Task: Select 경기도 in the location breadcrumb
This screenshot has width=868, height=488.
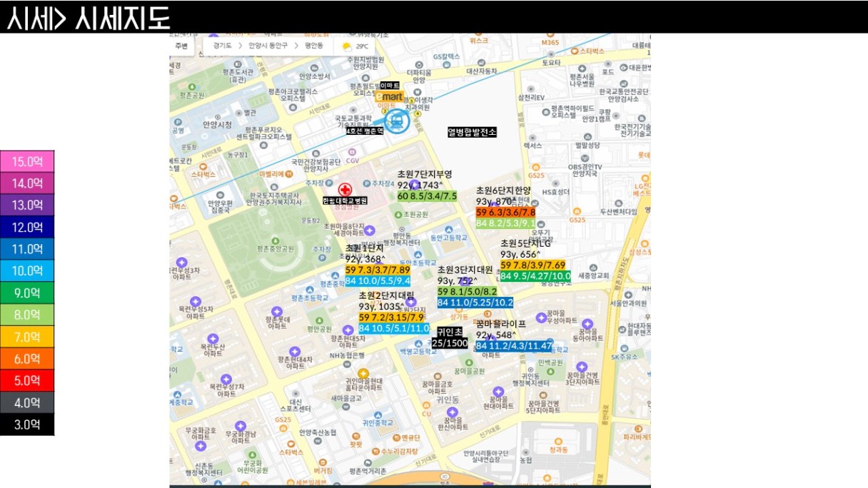Action: 222,46
